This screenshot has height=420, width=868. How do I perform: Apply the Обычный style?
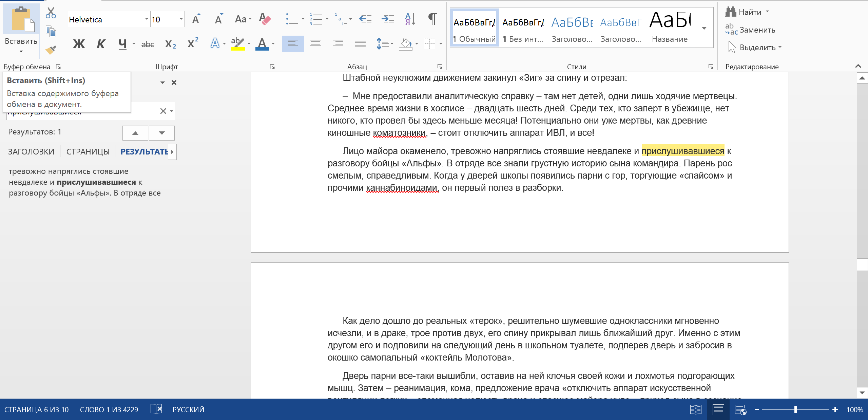pyautogui.click(x=475, y=28)
